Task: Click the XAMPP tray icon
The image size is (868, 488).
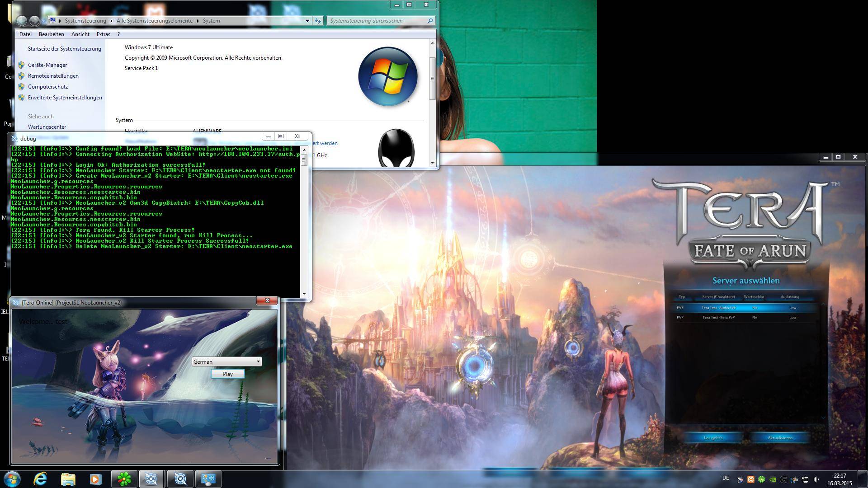Action: [x=751, y=479]
